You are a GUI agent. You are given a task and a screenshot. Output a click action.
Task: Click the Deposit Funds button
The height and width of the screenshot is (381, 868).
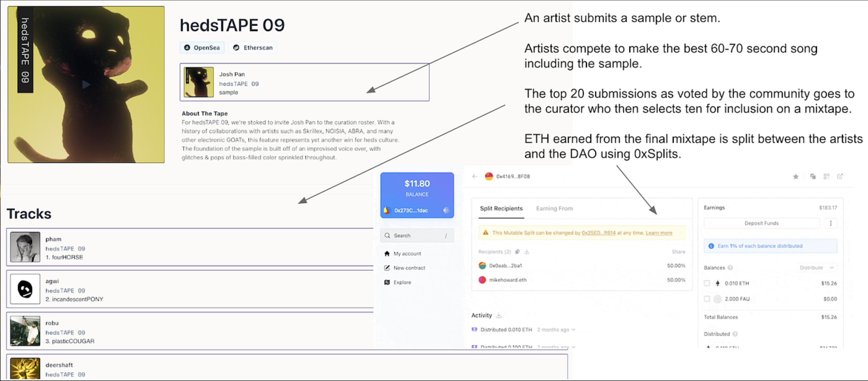pos(761,223)
